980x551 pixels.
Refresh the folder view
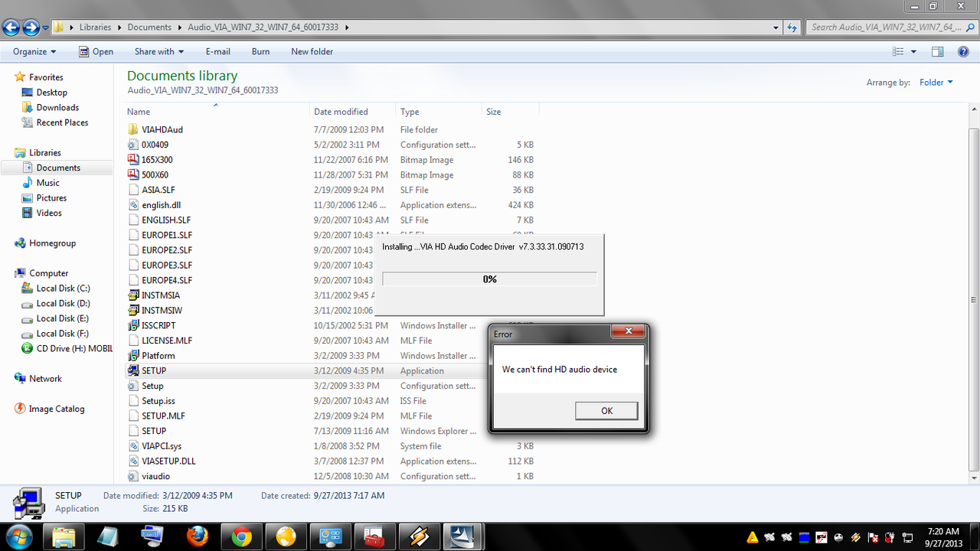click(x=792, y=28)
